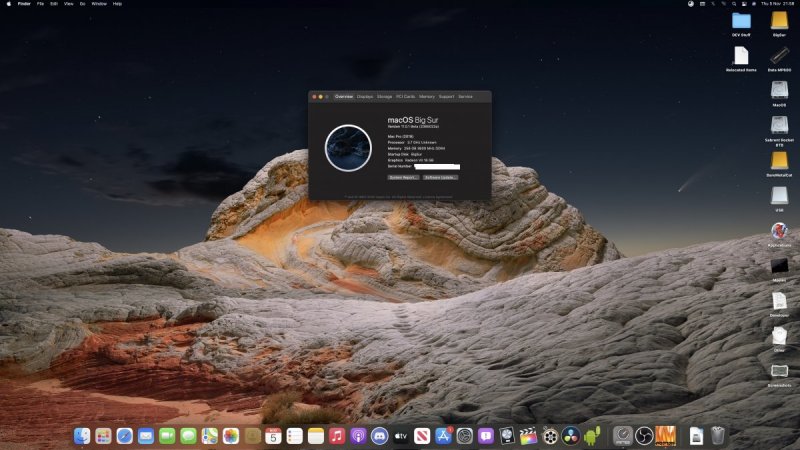Open the Podcasts app in Dock
The height and width of the screenshot is (450, 800).
pos(358,435)
